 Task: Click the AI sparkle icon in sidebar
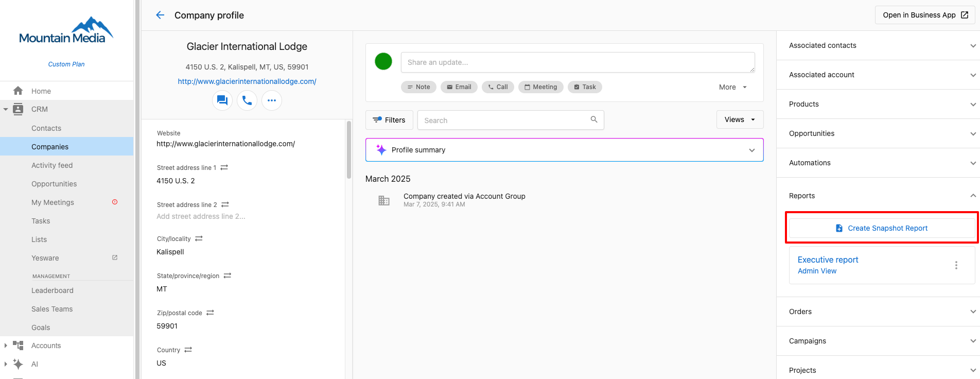pos(18,364)
